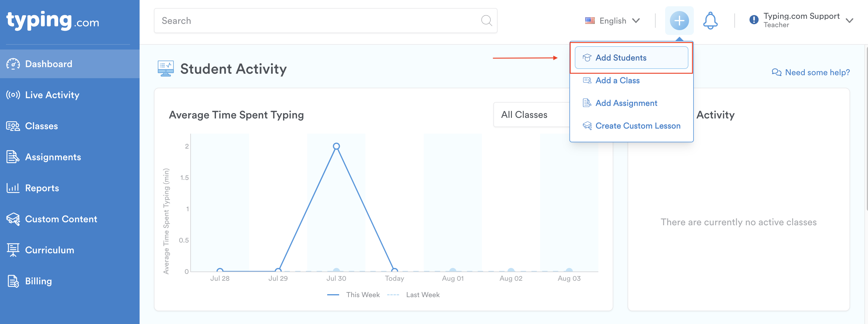Click the search magnifier icon
Viewport: 868px width, 324px height.
(x=486, y=21)
